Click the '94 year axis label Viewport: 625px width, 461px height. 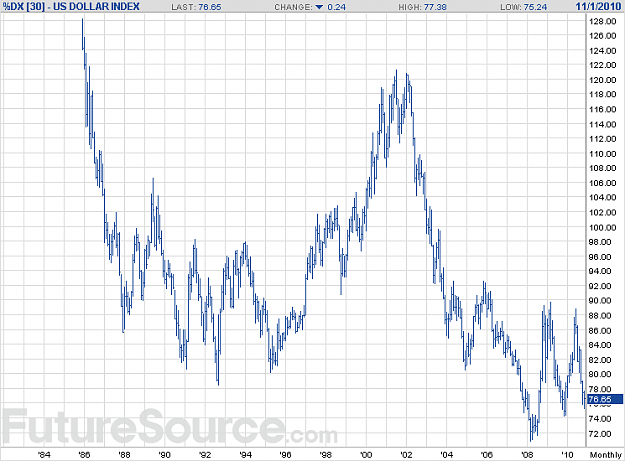coord(245,455)
